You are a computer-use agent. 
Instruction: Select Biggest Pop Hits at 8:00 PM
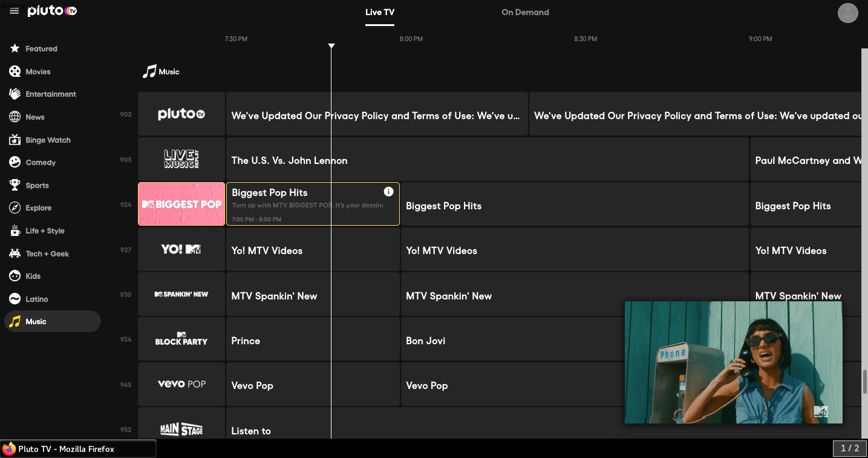575,204
